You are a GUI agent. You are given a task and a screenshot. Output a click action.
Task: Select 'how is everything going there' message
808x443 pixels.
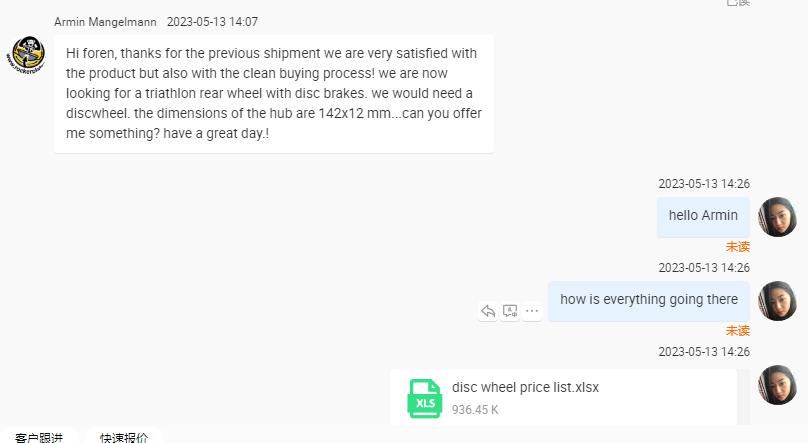click(x=648, y=300)
